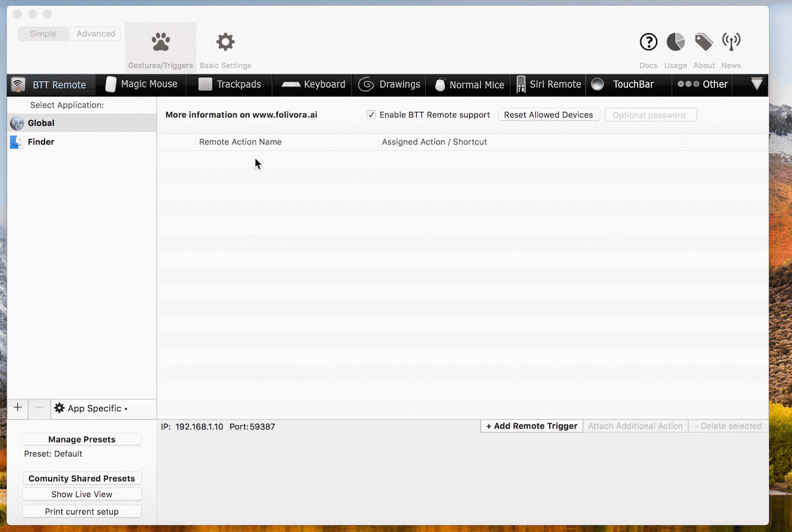Click the Optional password field
This screenshot has width=792, height=532.
[651, 115]
